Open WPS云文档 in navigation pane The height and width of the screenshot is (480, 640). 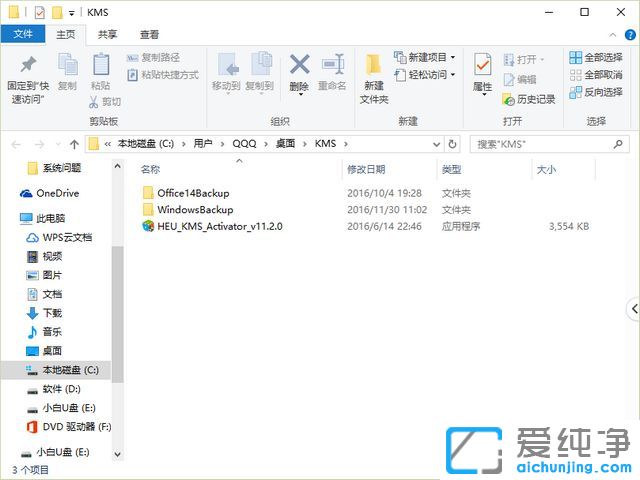coord(60,237)
